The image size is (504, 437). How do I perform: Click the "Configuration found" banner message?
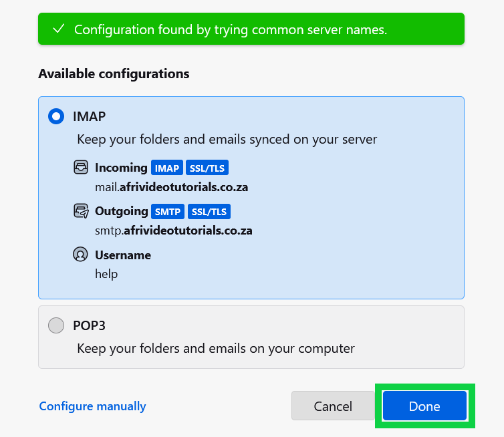point(231,29)
